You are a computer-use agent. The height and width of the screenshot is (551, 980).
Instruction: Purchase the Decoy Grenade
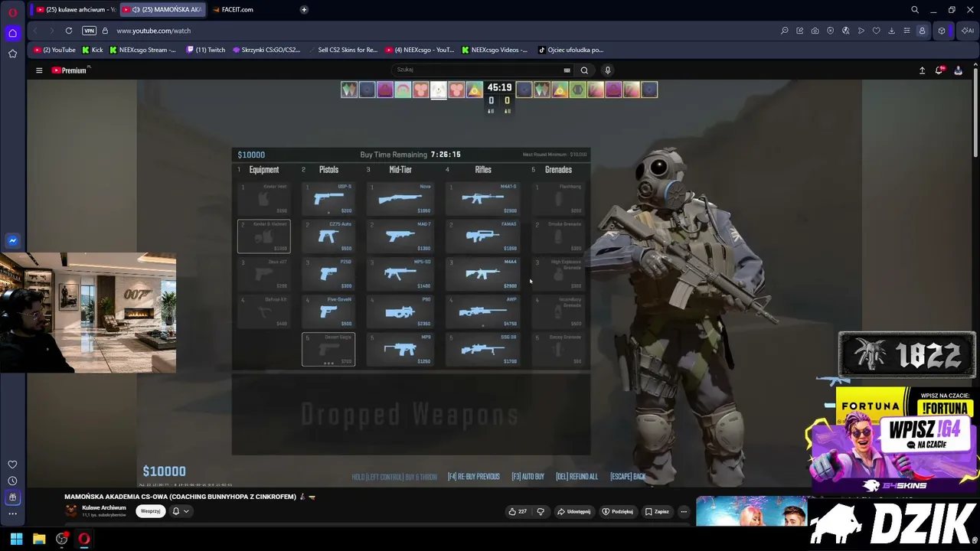[x=558, y=349]
